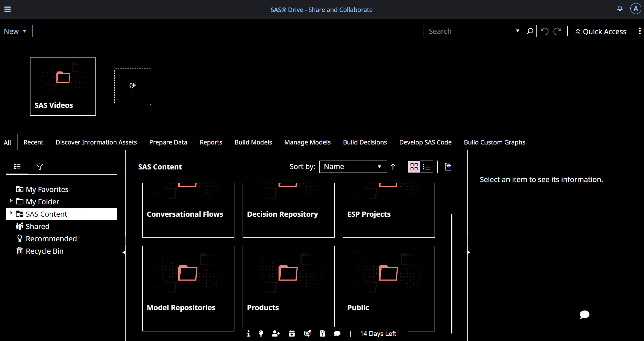Select My Favorites in the tree
Viewport: 644px width, 341px height.
click(x=47, y=189)
